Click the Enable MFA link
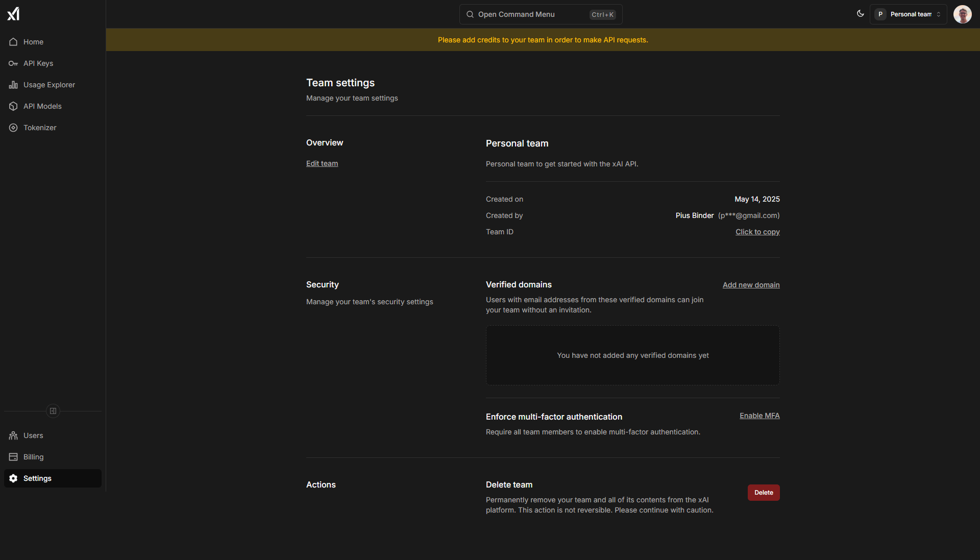Viewport: 980px width, 560px height. [x=759, y=416]
